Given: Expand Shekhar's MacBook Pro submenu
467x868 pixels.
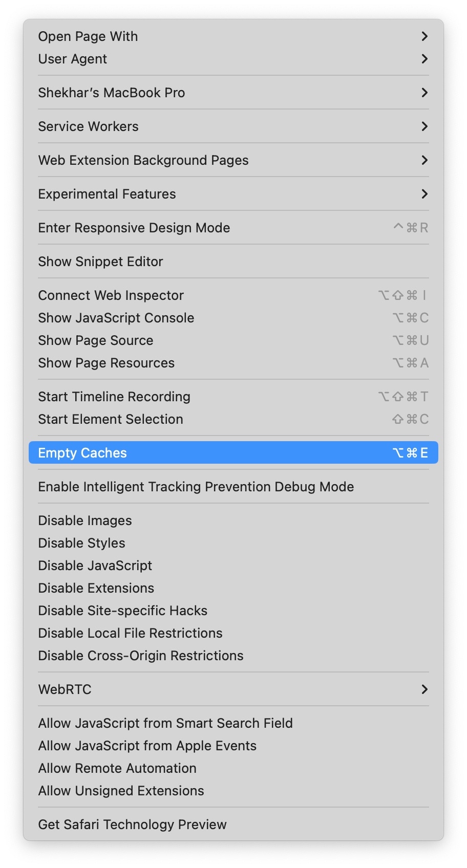Looking at the screenshot, I should coord(233,93).
